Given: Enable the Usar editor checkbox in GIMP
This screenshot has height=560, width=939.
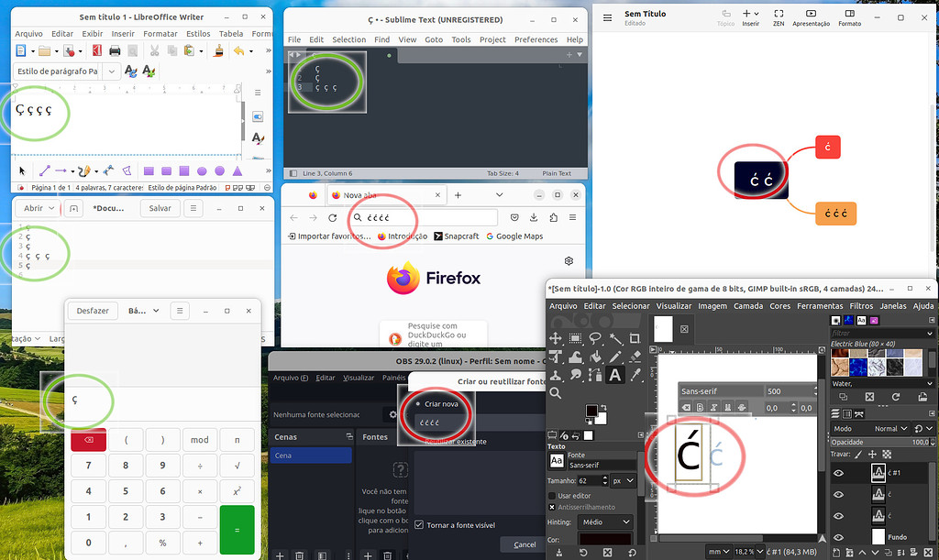Looking at the screenshot, I should coord(552,496).
